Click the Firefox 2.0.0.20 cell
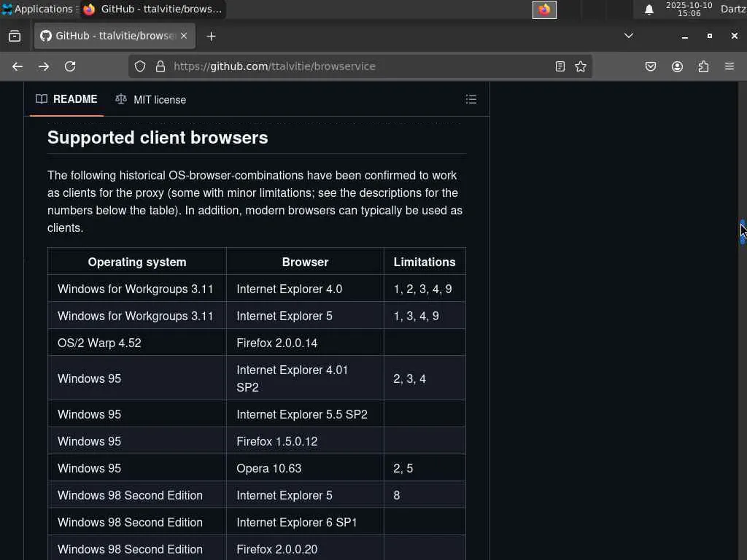Image resolution: width=747 pixels, height=560 pixels. tap(305, 549)
